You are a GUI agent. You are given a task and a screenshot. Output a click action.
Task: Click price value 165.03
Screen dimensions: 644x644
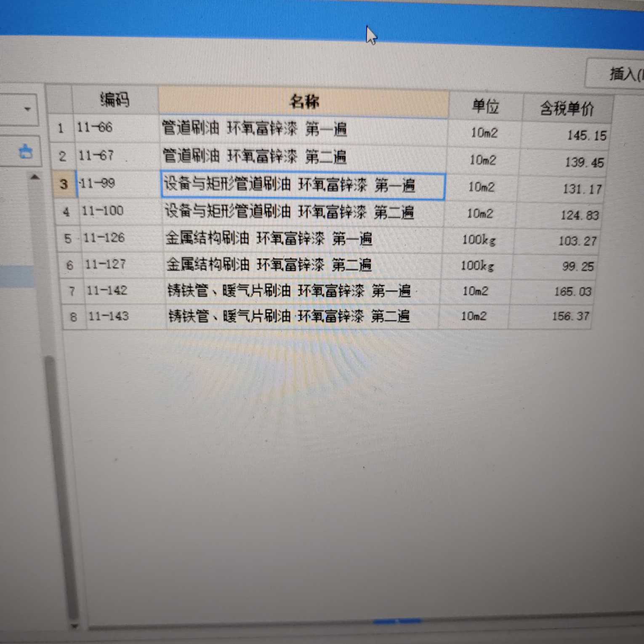point(572,291)
